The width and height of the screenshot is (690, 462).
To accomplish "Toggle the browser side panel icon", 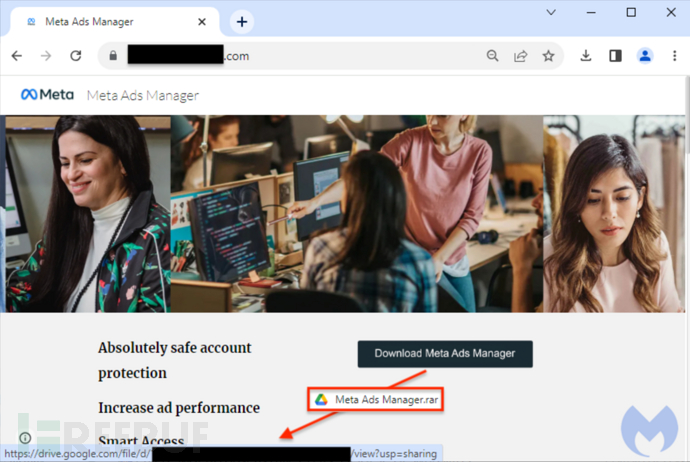I will pyautogui.click(x=615, y=56).
